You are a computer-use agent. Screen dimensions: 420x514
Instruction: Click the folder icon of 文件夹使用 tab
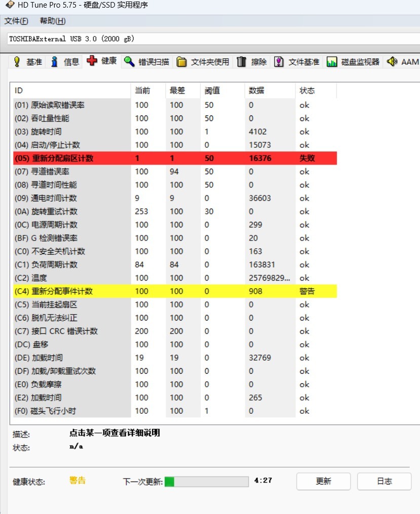tap(181, 62)
